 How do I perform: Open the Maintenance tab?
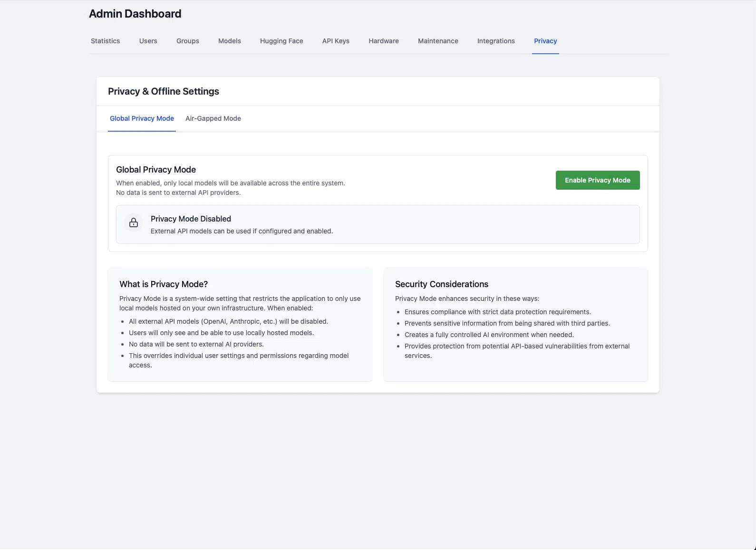(437, 41)
